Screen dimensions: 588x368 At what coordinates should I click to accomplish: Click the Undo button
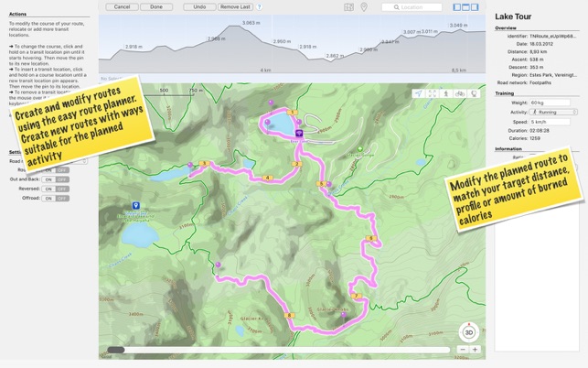click(x=199, y=6)
